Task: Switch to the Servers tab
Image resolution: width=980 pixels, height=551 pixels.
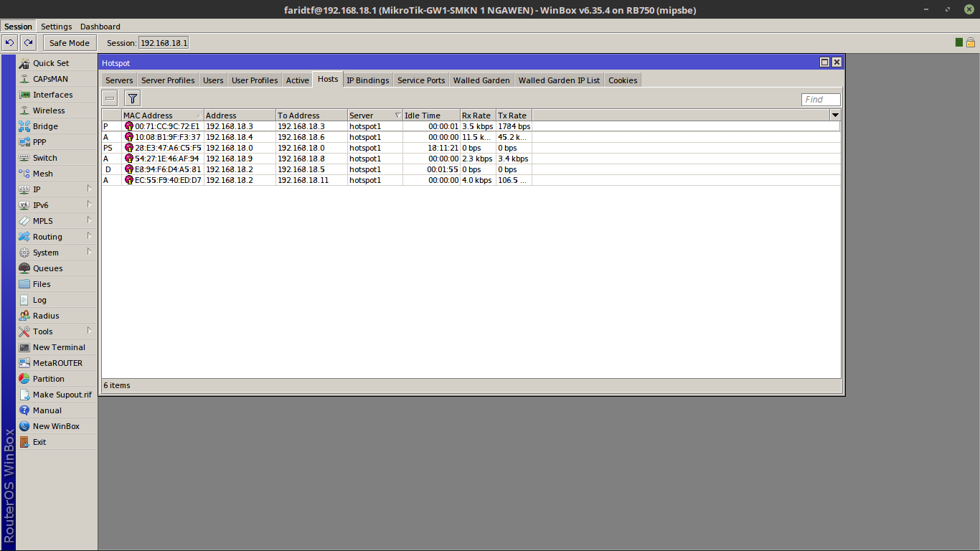Action: click(119, 80)
